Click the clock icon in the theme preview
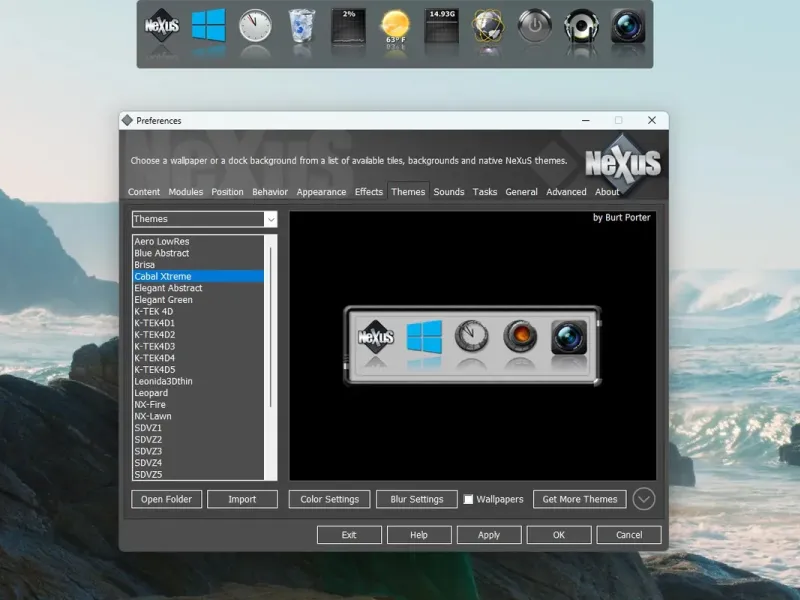800x600 pixels. (x=471, y=336)
